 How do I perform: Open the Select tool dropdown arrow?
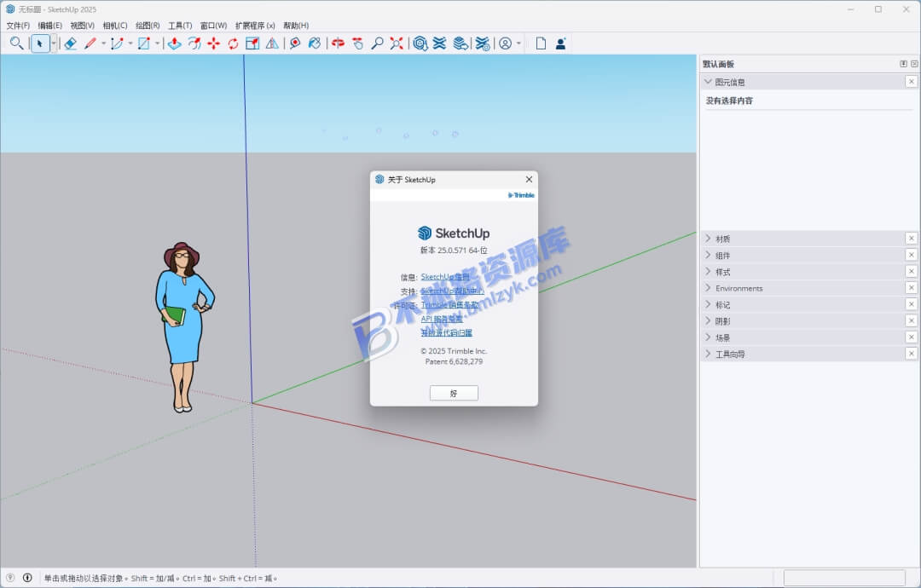click(x=54, y=43)
